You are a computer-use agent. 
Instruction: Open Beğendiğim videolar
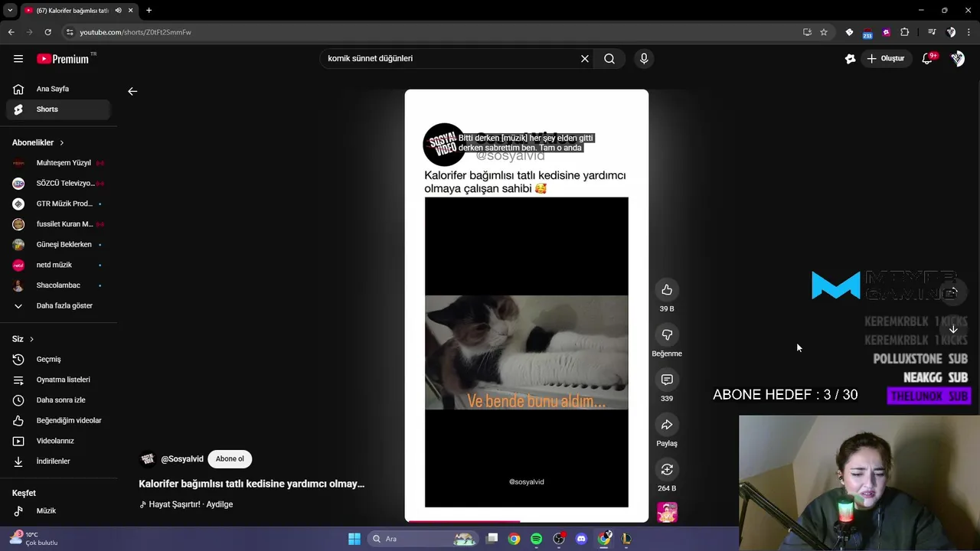pos(58,420)
